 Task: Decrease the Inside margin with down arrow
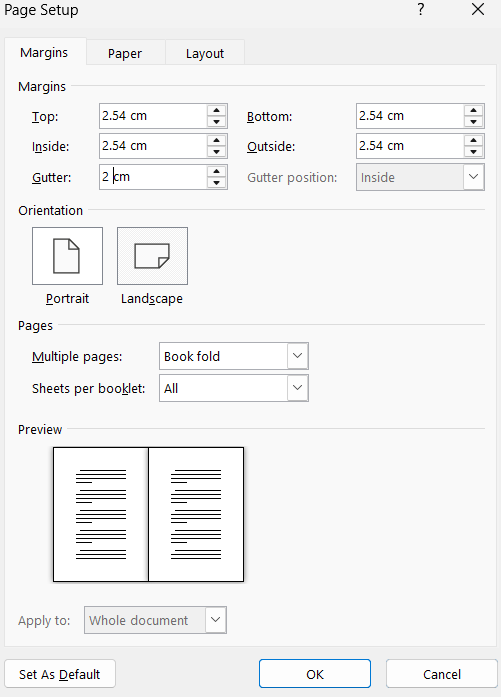click(216, 152)
